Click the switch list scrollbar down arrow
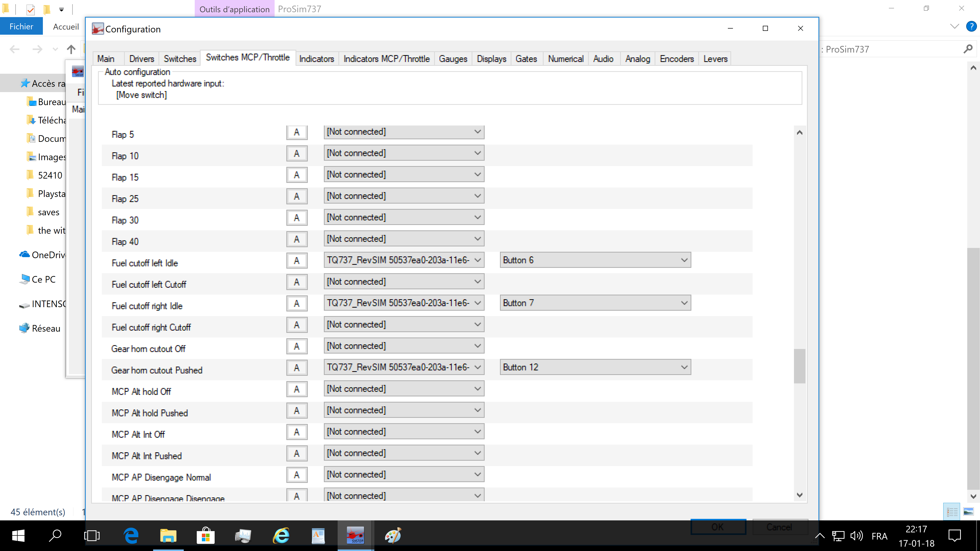This screenshot has width=980, height=551. [800, 495]
